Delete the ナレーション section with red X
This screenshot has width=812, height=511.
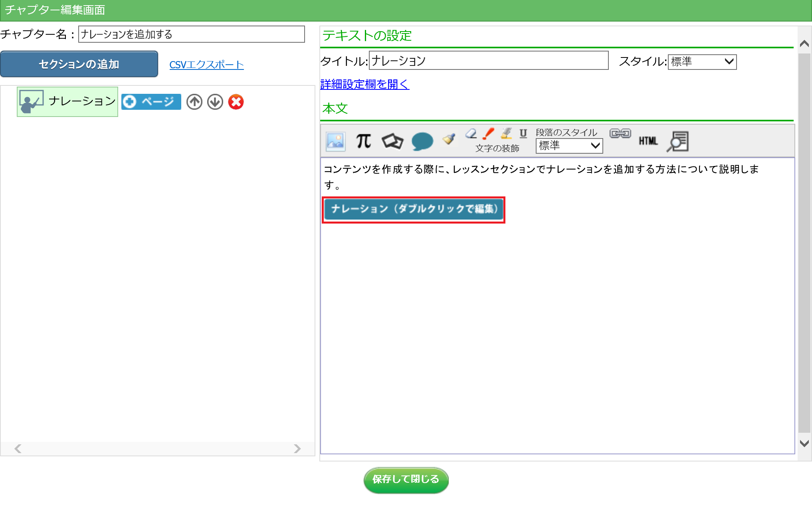pyautogui.click(x=236, y=102)
